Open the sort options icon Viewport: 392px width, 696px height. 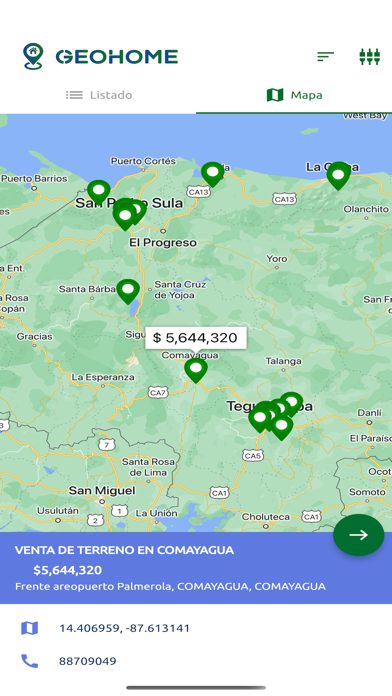[325, 56]
